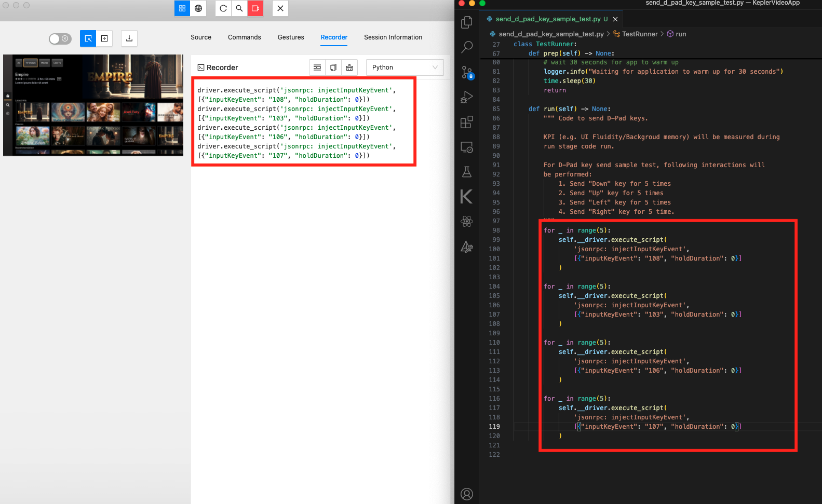
Task: Copy recorded code to clipboard
Action: pos(333,67)
